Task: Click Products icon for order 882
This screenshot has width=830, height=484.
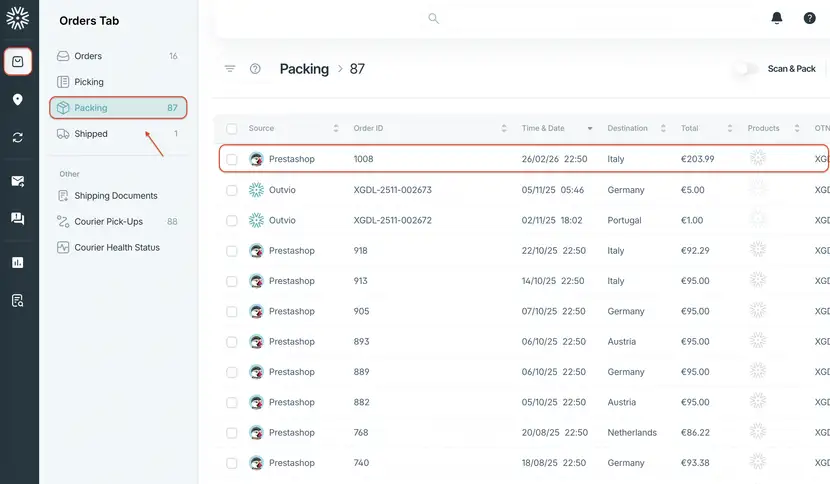Action: pyautogui.click(x=758, y=401)
